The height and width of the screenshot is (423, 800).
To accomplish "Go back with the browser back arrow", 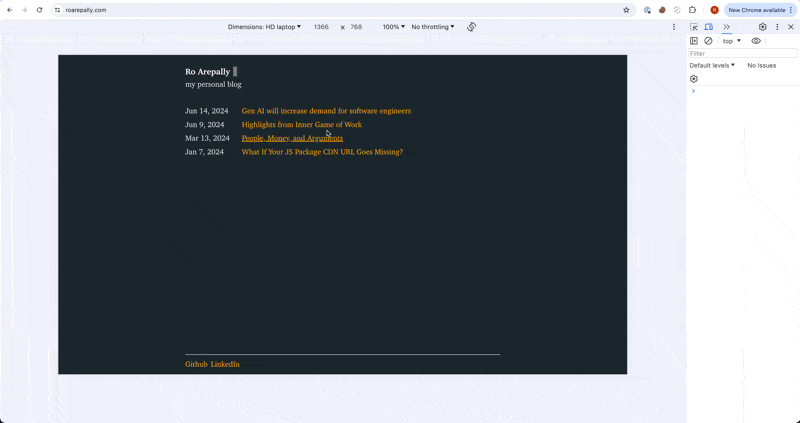I will click(10, 10).
